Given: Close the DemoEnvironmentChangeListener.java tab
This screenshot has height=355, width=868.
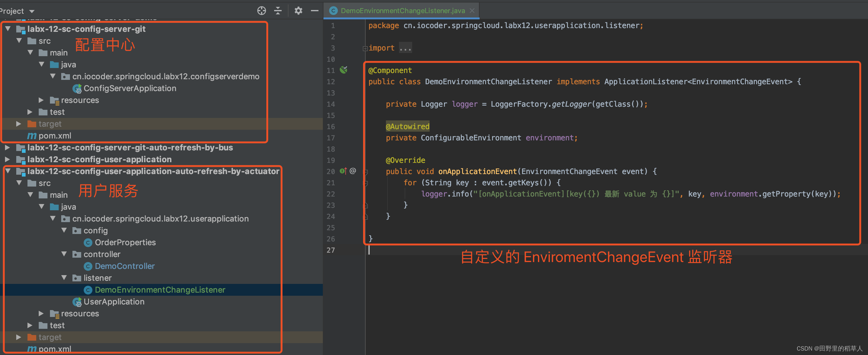Looking at the screenshot, I should pyautogui.click(x=472, y=11).
